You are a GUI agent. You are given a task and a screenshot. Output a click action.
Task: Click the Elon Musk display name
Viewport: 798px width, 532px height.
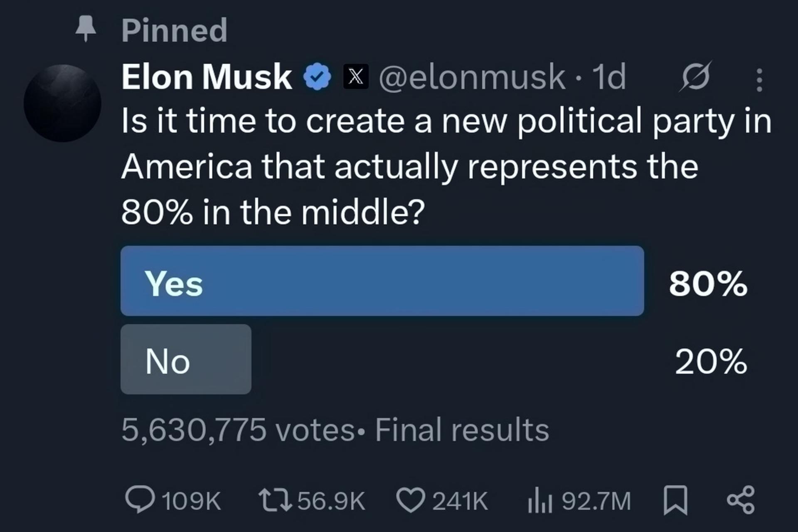click(x=207, y=77)
